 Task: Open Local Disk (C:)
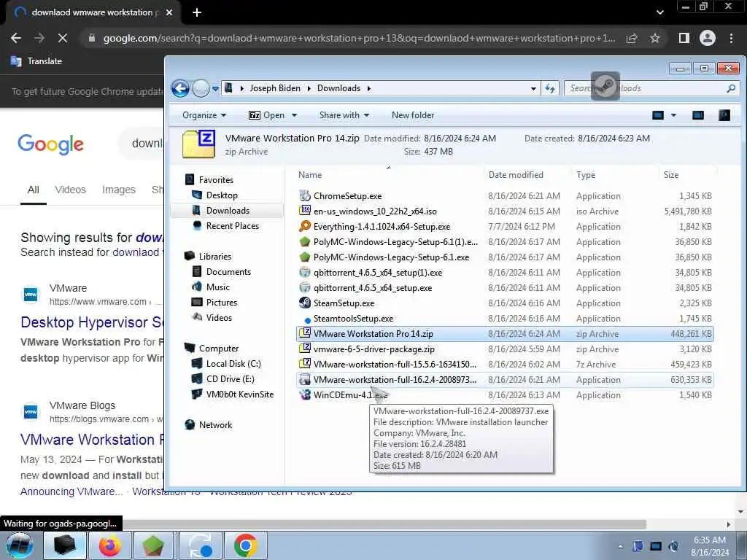(x=233, y=363)
